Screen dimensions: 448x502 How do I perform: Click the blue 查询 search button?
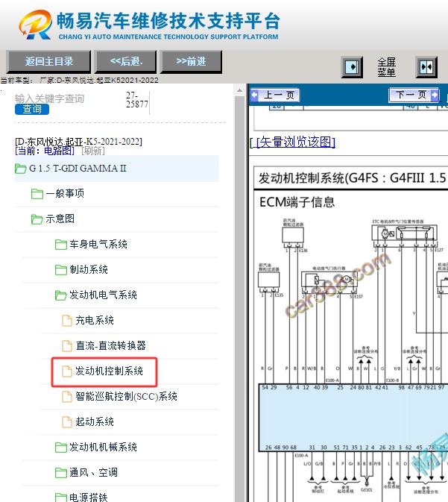(32, 109)
